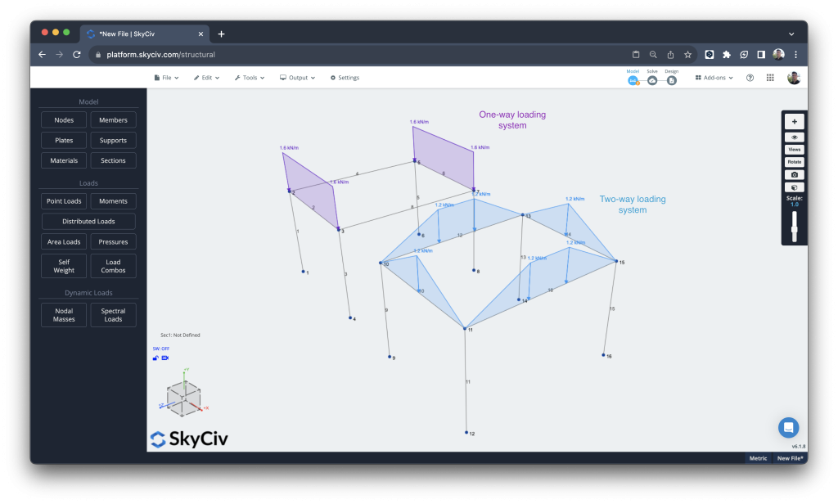Viewport: 838px width, 504px height.
Task: Open Pressures panel
Action: (113, 241)
